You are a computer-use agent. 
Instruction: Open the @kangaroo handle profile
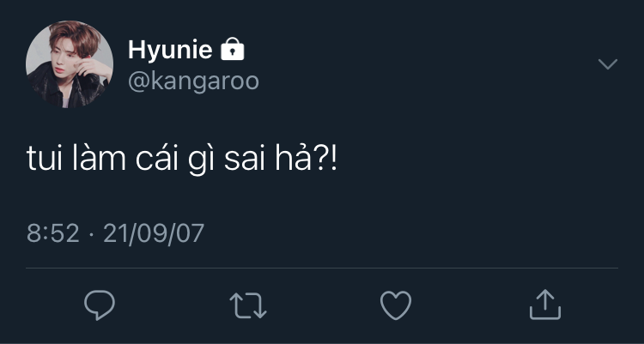pyautogui.click(x=193, y=81)
